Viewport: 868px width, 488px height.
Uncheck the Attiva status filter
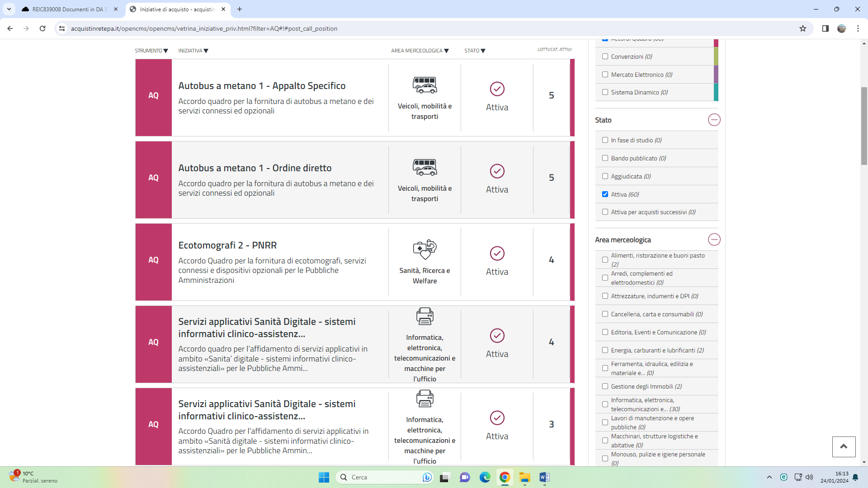pyautogui.click(x=605, y=194)
